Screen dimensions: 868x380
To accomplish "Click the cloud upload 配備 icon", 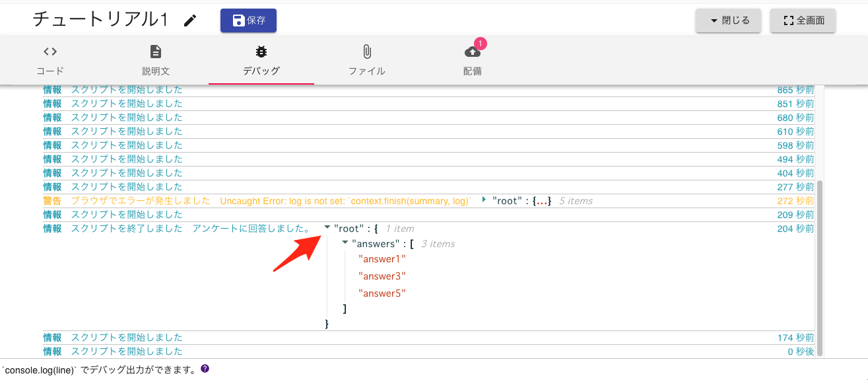I will click(473, 52).
